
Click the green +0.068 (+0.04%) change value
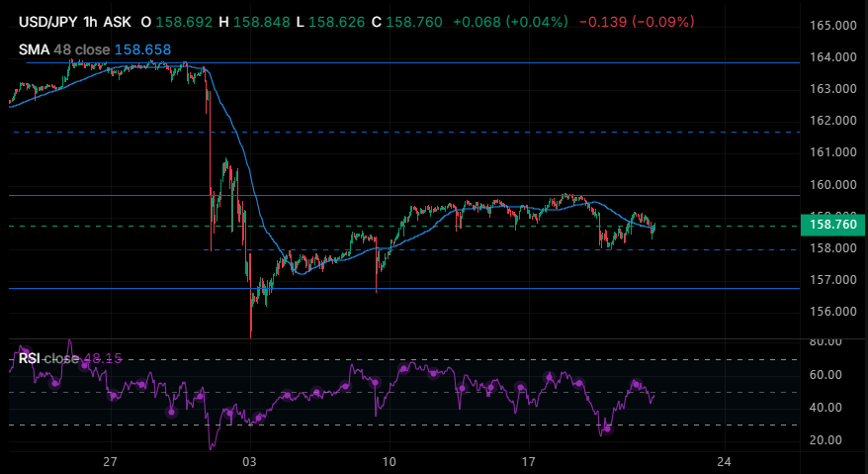(x=510, y=22)
